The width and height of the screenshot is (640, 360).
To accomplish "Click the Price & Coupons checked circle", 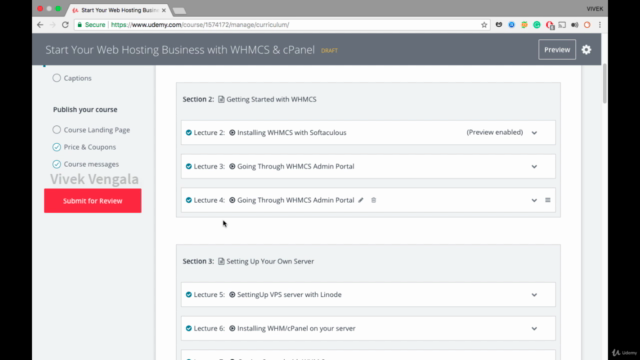I will click(x=56, y=147).
